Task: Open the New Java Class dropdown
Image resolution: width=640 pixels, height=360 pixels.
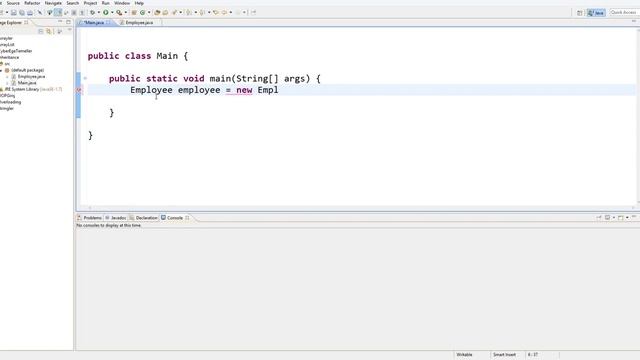Action: pyautogui.click(x=149, y=13)
